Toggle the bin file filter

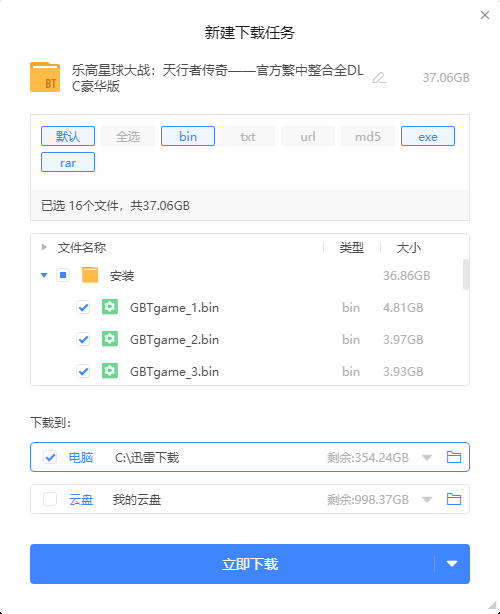(188, 136)
